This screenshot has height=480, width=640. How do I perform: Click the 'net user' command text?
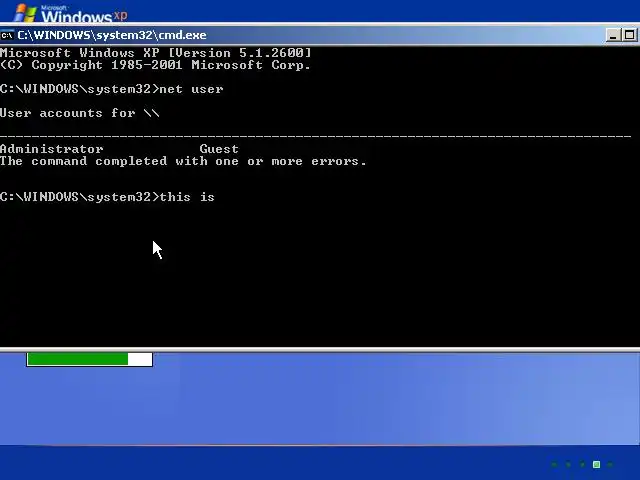point(191,89)
